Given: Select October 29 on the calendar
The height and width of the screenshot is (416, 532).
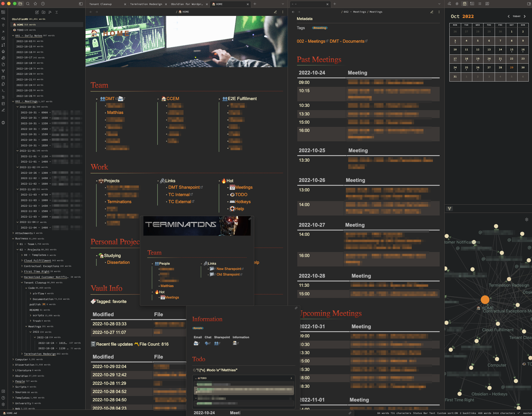Looking at the screenshot, I should pos(512,67).
